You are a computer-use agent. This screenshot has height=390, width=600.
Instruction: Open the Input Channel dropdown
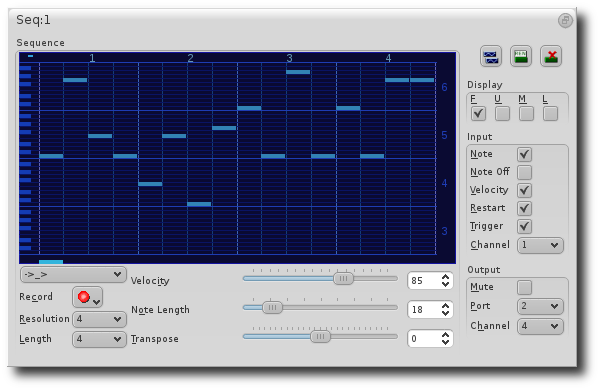(540, 245)
